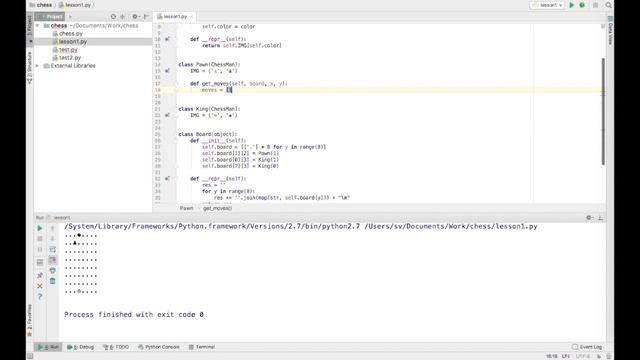Click the lock read-only icon in status bar
The width and height of the screenshot is (640, 360).
(599, 356)
